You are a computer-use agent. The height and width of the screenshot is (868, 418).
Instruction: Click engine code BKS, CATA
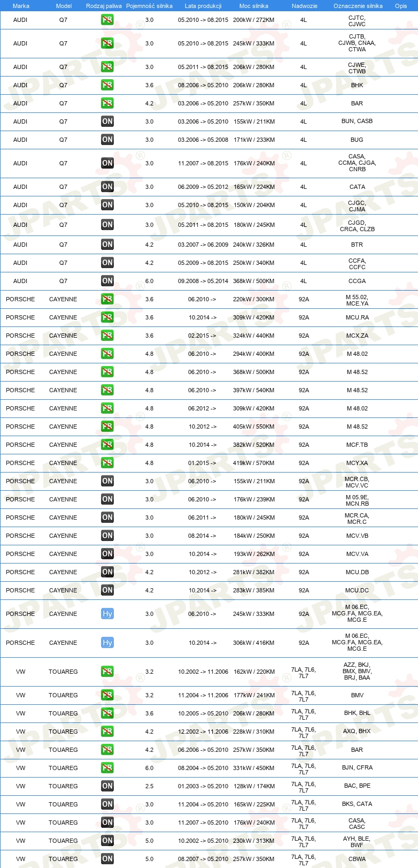[357, 804]
